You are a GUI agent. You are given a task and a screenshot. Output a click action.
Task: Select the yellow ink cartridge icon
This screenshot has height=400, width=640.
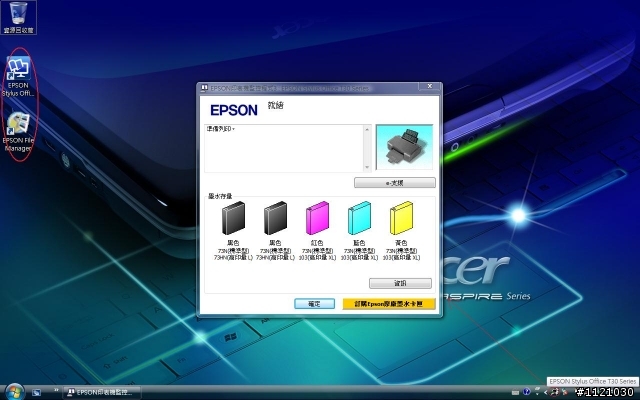pos(402,218)
